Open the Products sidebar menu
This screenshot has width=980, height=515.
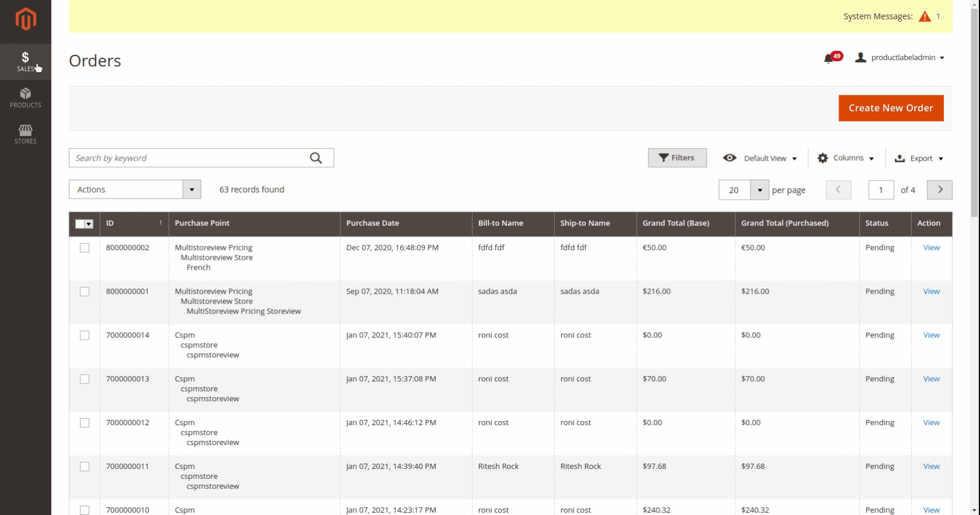(25, 98)
